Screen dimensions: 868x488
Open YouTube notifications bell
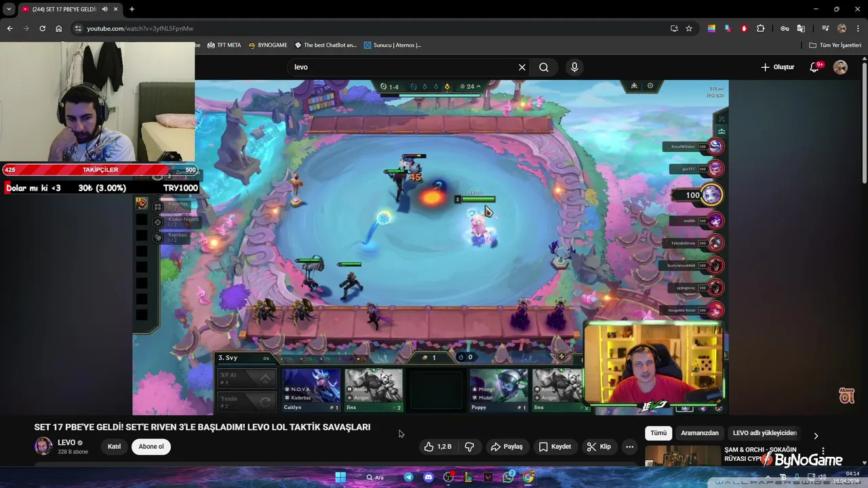pyautogui.click(x=815, y=67)
